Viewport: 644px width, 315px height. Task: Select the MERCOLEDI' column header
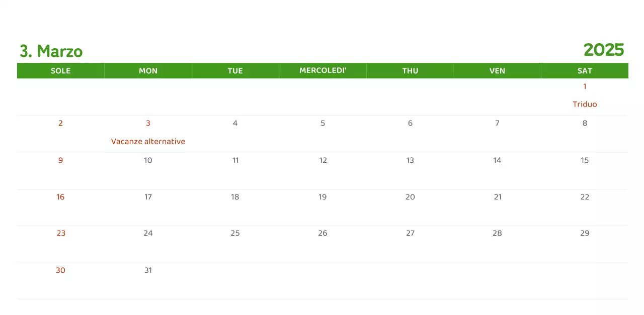tap(323, 70)
